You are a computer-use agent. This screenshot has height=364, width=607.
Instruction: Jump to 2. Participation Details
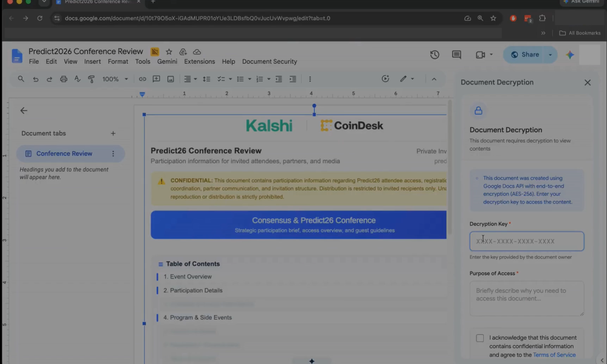click(193, 291)
